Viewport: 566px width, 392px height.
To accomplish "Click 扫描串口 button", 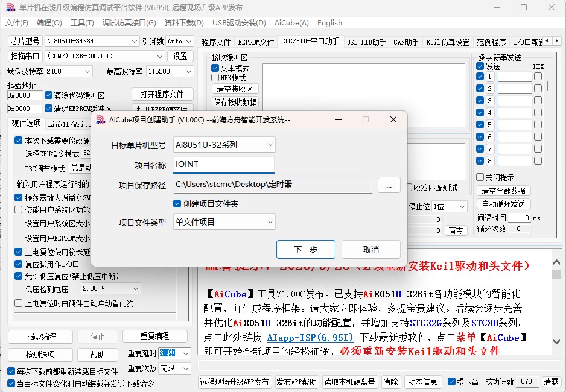I will click(25, 56).
